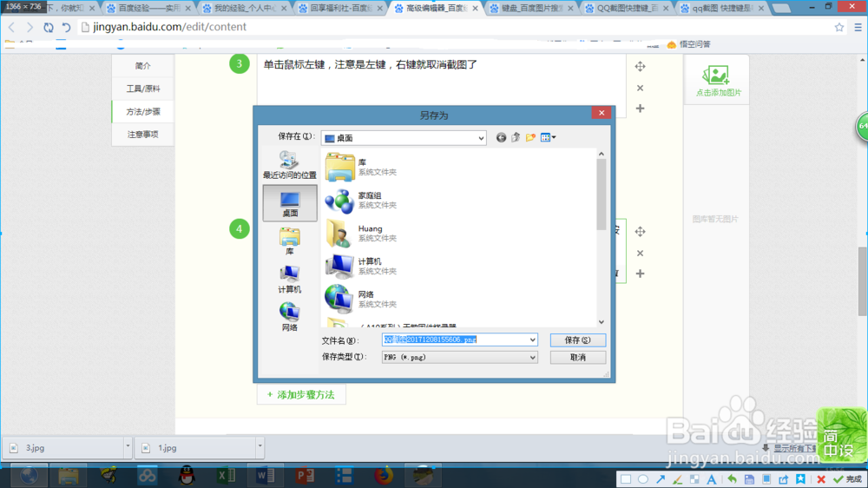Select the Huang folder in file list
Viewport: 868px width, 488px height.
click(x=361, y=233)
